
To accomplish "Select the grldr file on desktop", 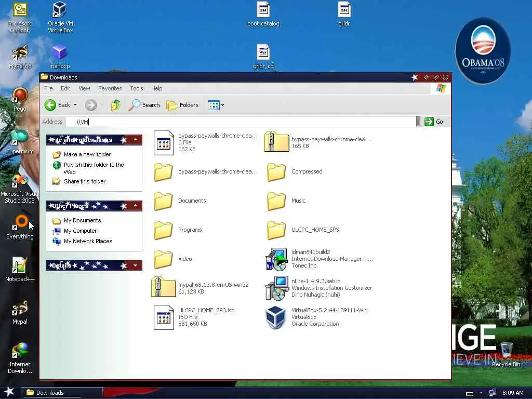I will click(x=344, y=14).
